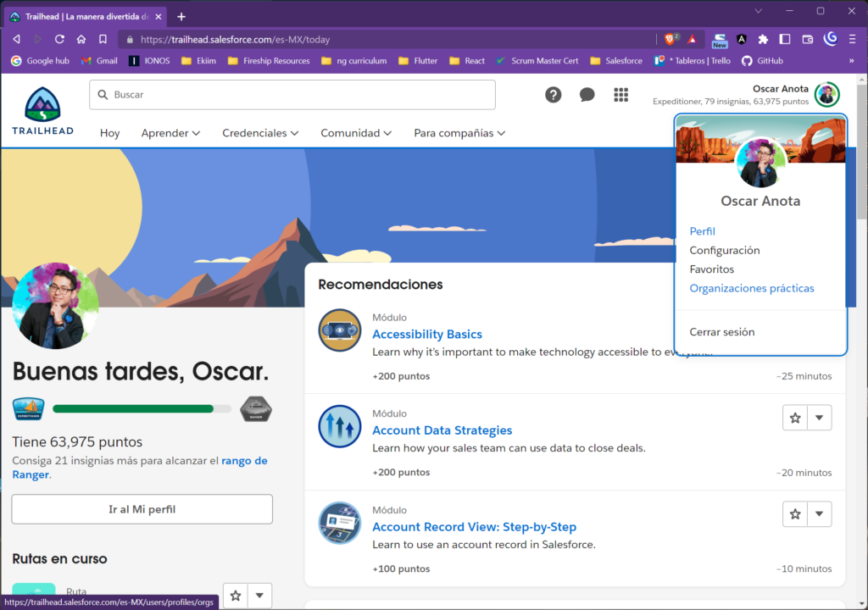Click the browser reload icon
Screen dimensions: 868x610
[59, 39]
